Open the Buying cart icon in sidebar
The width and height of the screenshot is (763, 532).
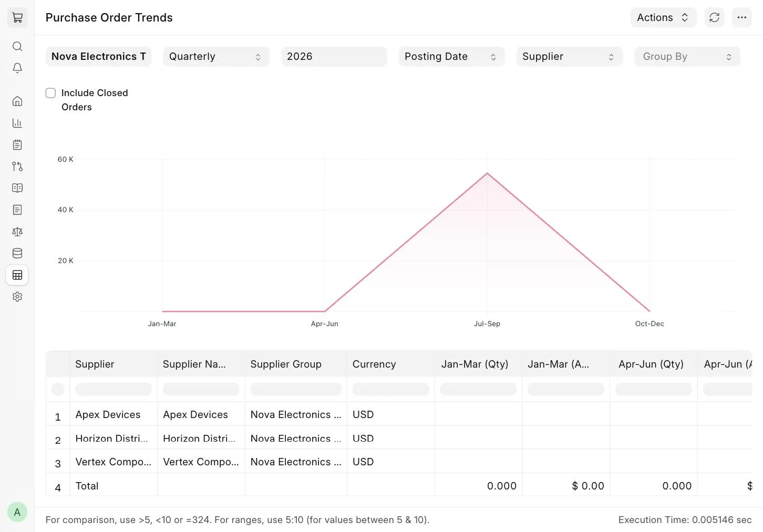point(17,18)
